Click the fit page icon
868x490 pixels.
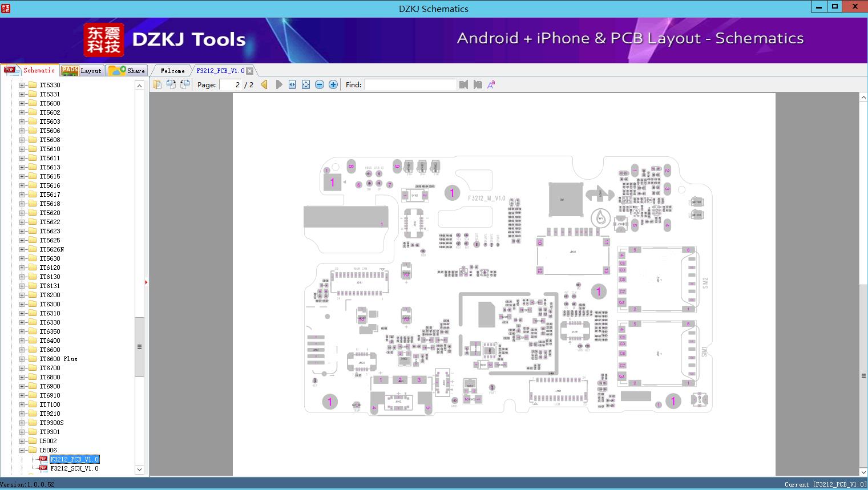[306, 84]
